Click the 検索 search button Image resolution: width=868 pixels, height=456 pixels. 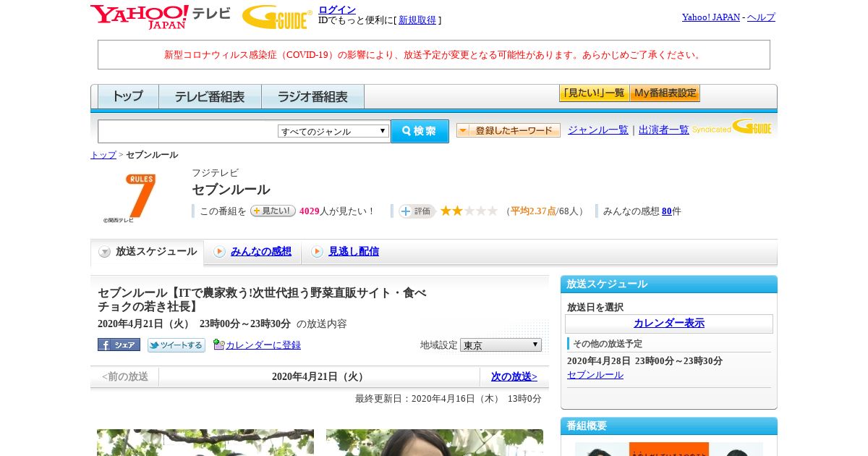[x=420, y=131]
